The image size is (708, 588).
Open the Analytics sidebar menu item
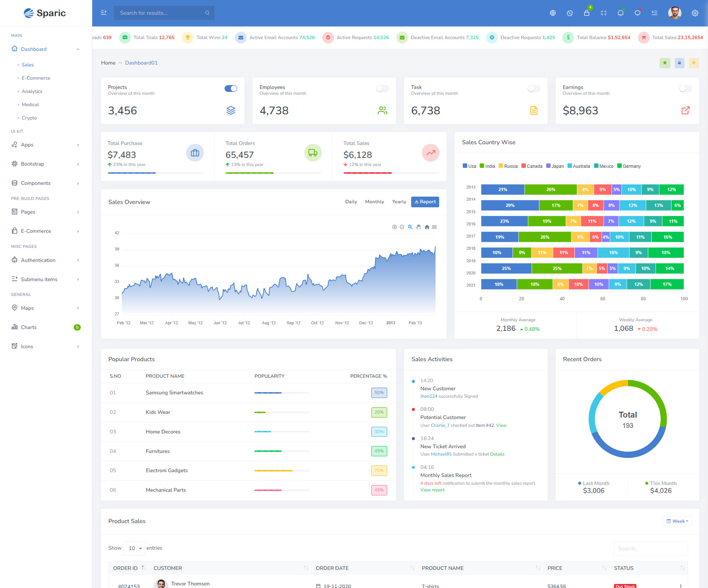[32, 91]
